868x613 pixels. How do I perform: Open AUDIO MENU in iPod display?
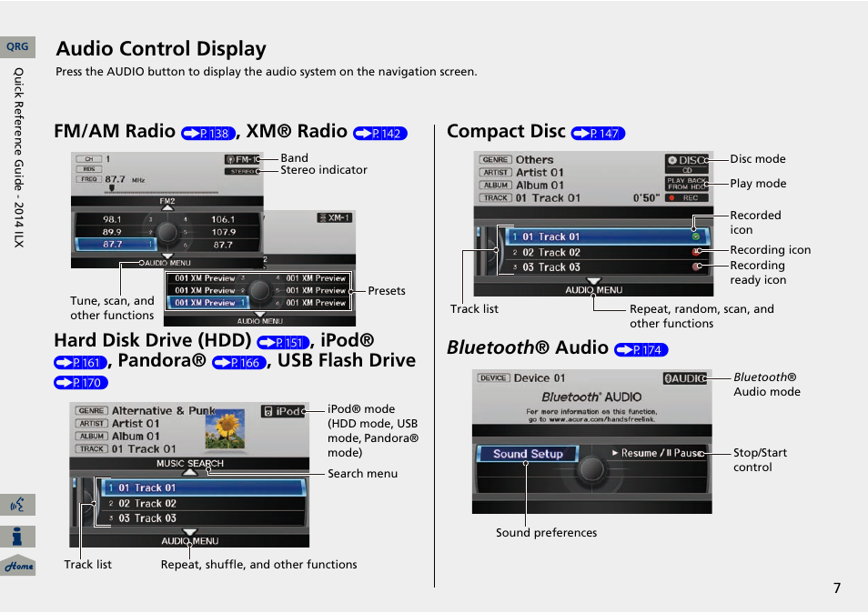click(190, 540)
